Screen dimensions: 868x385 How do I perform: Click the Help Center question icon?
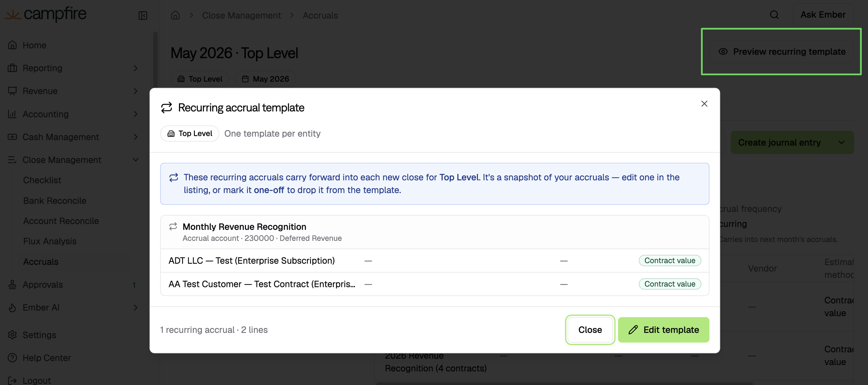12,358
